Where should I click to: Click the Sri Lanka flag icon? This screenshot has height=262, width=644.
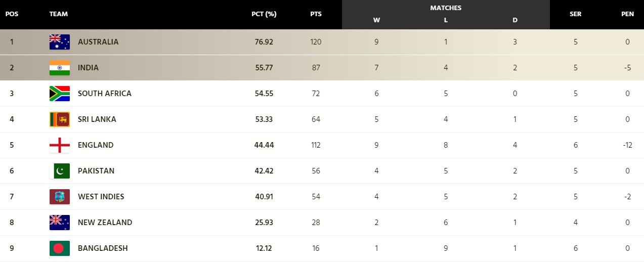coord(60,119)
